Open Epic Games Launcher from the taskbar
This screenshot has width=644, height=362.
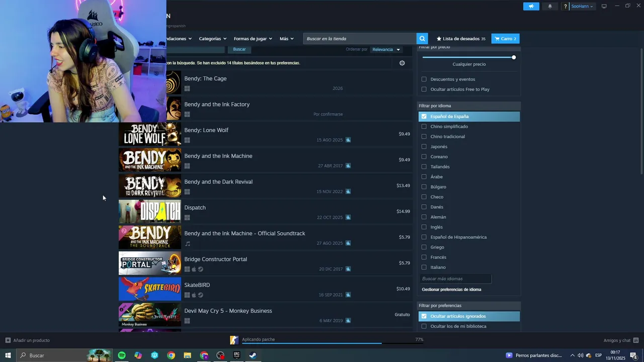click(236, 355)
